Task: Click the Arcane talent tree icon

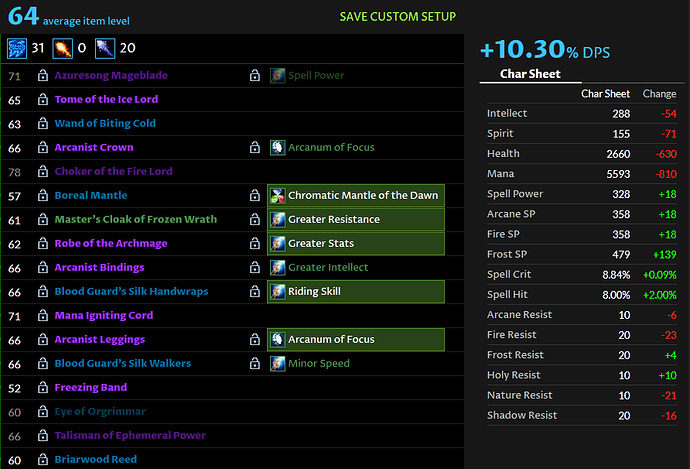Action: pyautogui.click(x=17, y=48)
